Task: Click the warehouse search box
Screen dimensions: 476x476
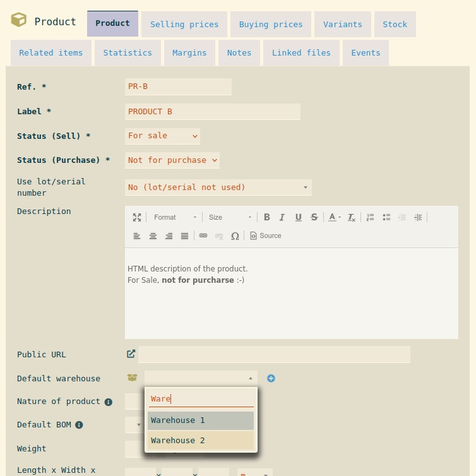Action: pos(201,399)
